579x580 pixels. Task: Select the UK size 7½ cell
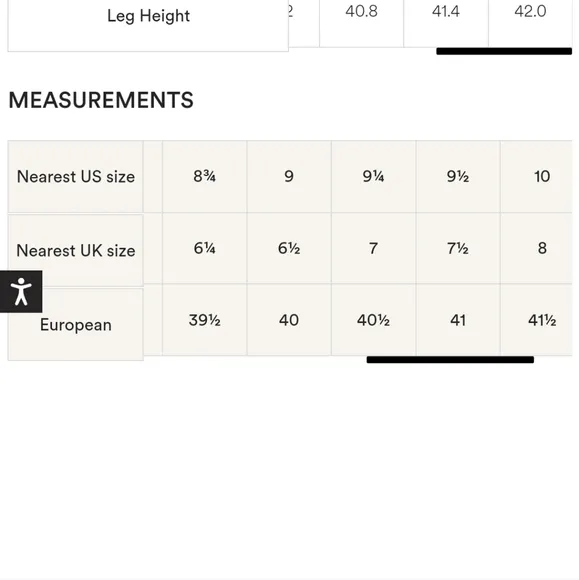click(x=458, y=248)
